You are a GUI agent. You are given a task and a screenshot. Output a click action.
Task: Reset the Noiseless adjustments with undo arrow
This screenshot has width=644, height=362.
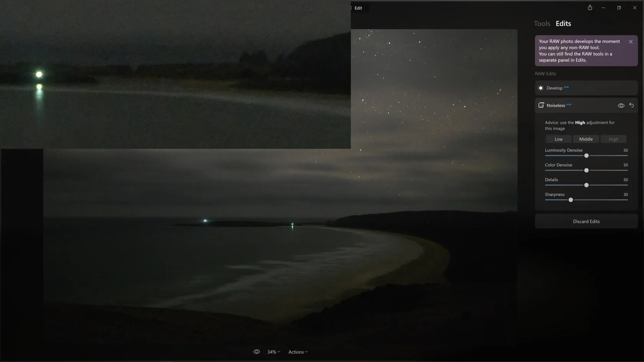tap(631, 105)
